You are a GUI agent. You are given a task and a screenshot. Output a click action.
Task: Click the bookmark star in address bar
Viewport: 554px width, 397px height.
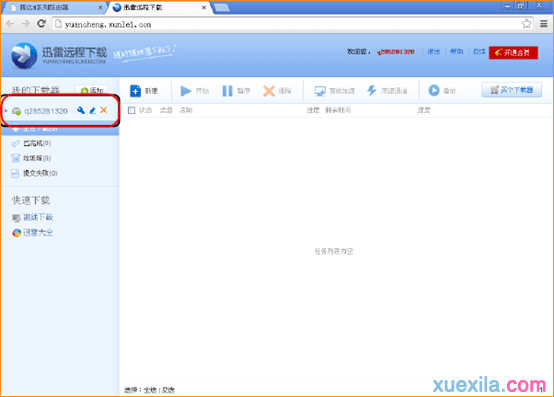tap(526, 24)
